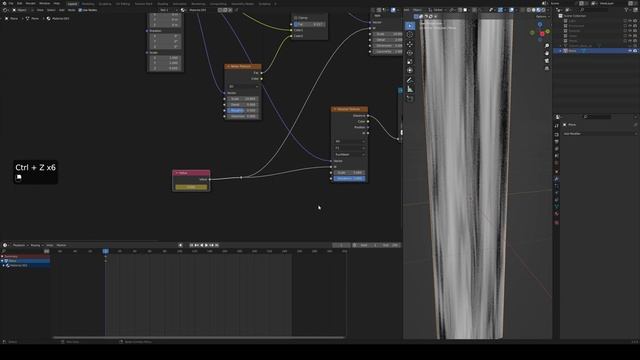Toggle render camera icon of selected Plane row
The height and width of the screenshot is (360, 640).
tap(635, 51)
